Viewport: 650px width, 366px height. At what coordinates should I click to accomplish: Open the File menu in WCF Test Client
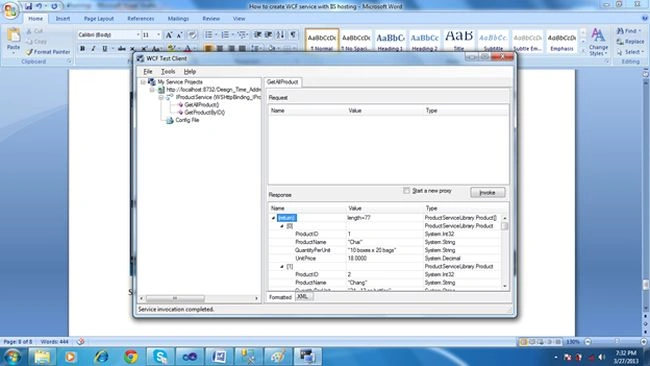pyautogui.click(x=148, y=72)
